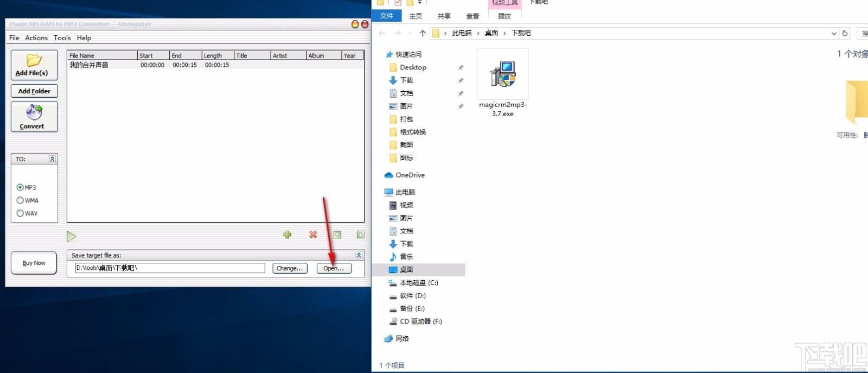The height and width of the screenshot is (373, 868).
Task: Click the Explorer up-one-level arrow
Action: (x=423, y=33)
